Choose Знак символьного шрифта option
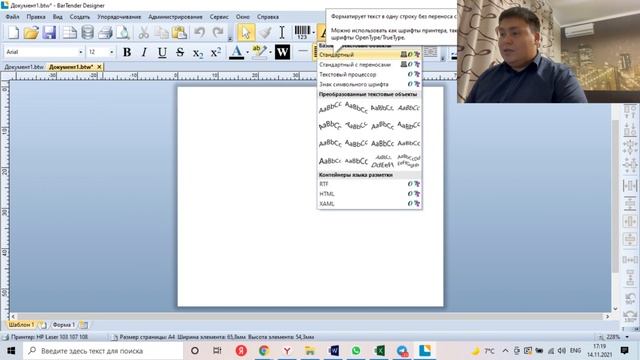This screenshot has width=640, height=360. tap(369, 84)
